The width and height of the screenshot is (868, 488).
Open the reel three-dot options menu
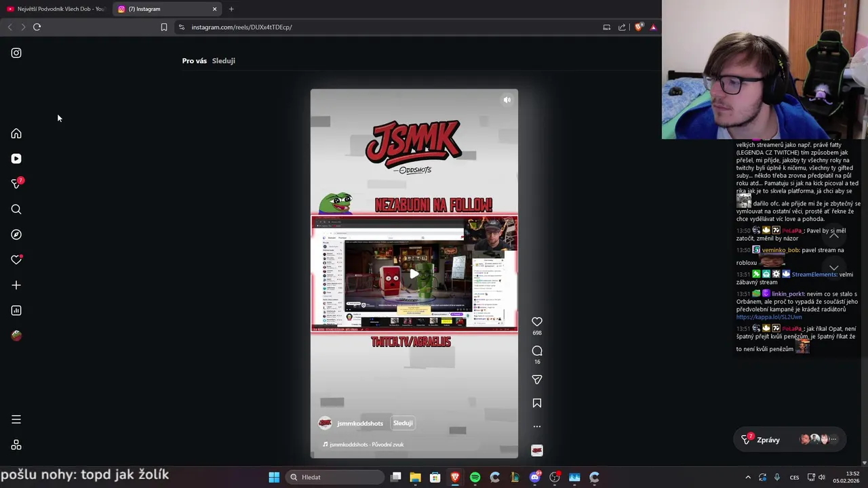(537, 426)
